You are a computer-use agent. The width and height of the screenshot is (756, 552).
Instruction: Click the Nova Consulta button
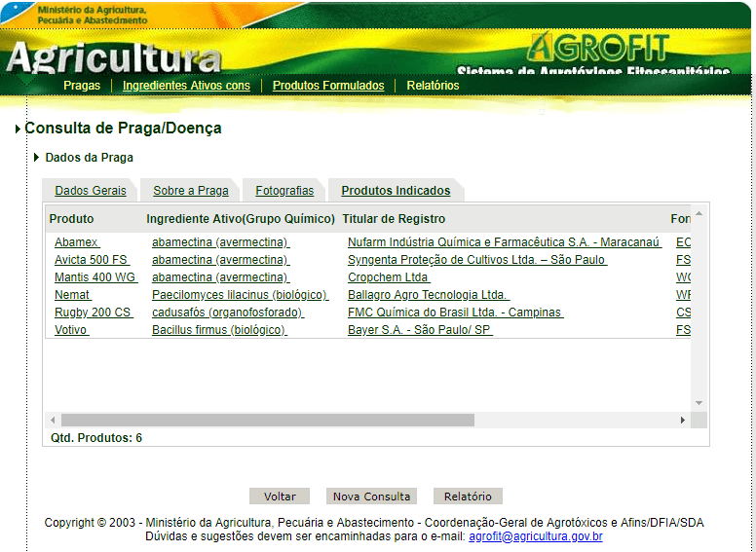point(371,497)
